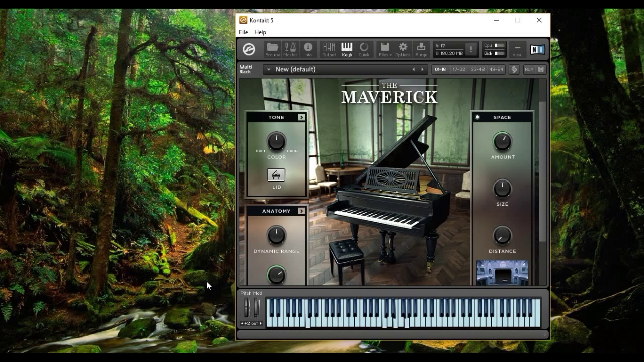The image size is (644, 362).
Task: Select rack page 17-32
Action: click(458, 69)
